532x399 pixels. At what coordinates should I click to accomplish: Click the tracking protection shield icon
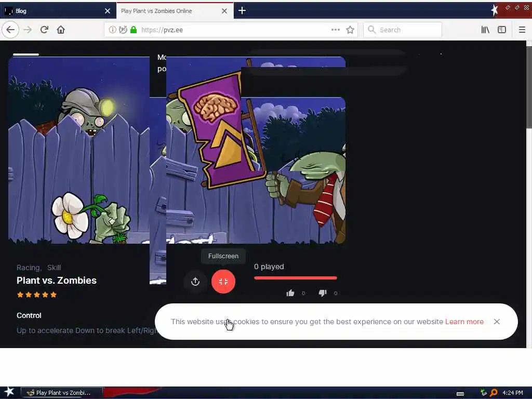[x=123, y=30]
